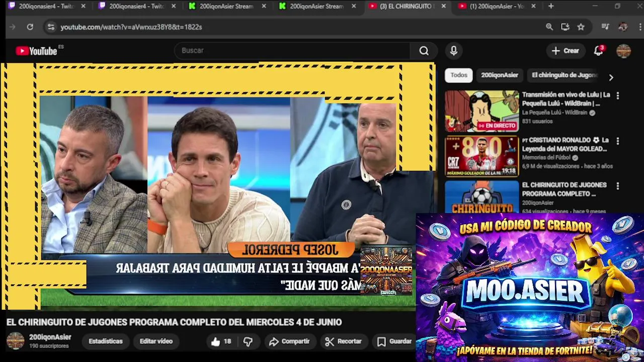644x362 pixels.
Task: Open Estadísticas for this video
Action: 106,341
